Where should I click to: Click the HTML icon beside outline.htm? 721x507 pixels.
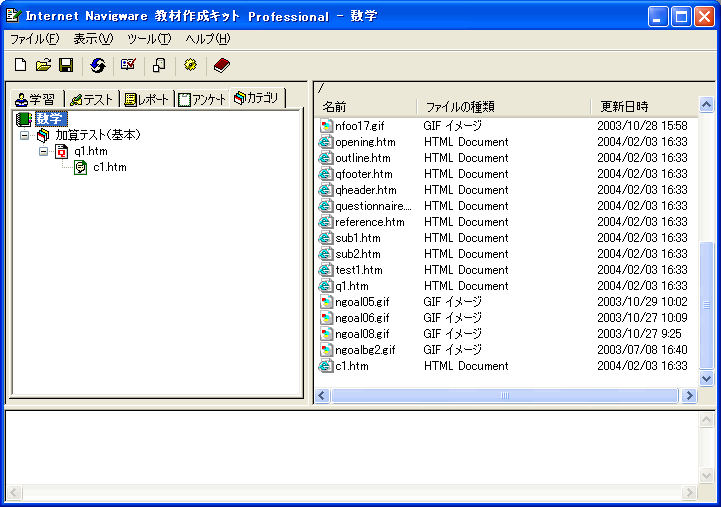point(326,158)
